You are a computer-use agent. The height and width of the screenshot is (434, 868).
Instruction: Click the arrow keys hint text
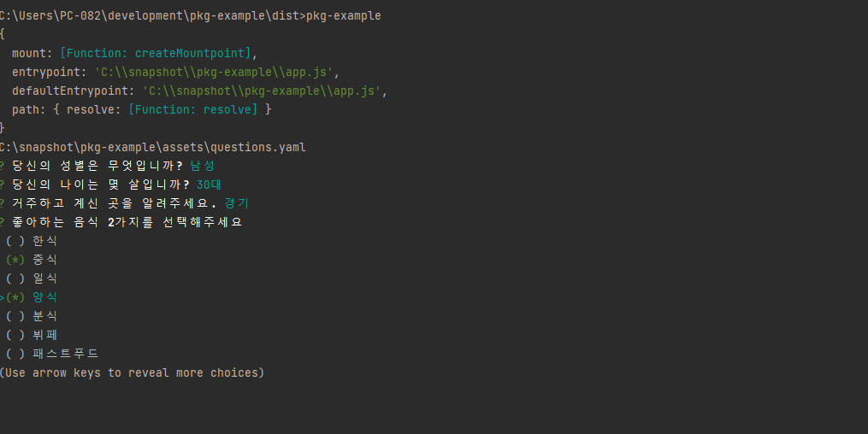pyautogui.click(x=132, y=372)
